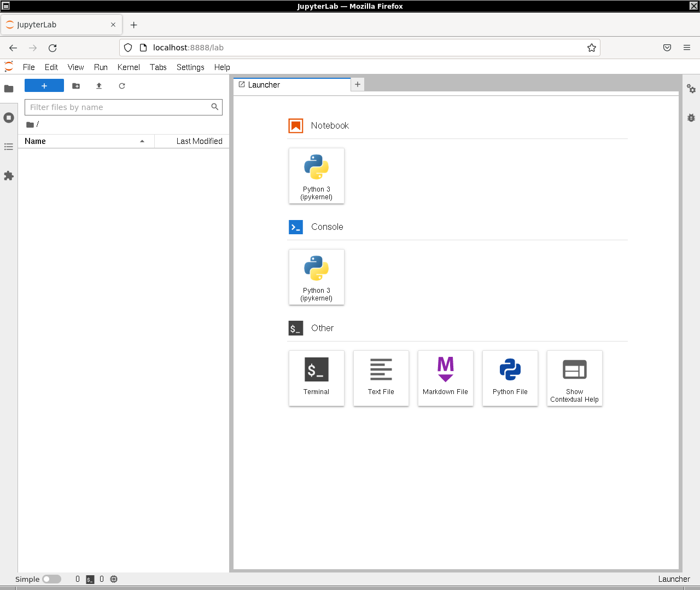Open the View menu
The height and width of the screenshot is (590, 700).
pos(76,67)
